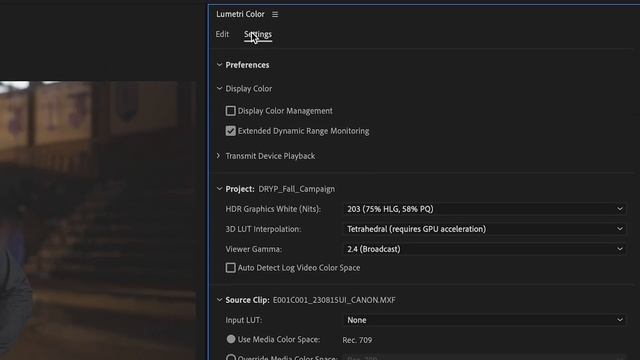
Task: Open the Lumetri Color panel menu icon
Action: (x=275, y=14)
